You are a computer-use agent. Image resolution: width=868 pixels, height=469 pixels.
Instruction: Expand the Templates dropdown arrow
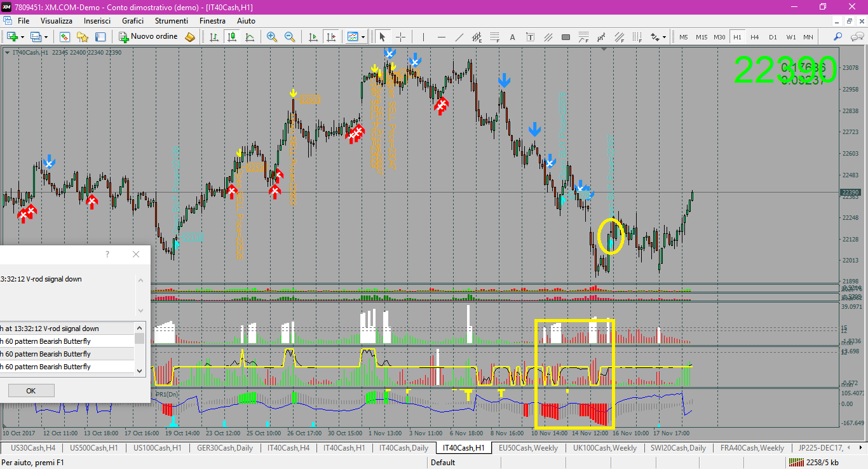point(363,37)
